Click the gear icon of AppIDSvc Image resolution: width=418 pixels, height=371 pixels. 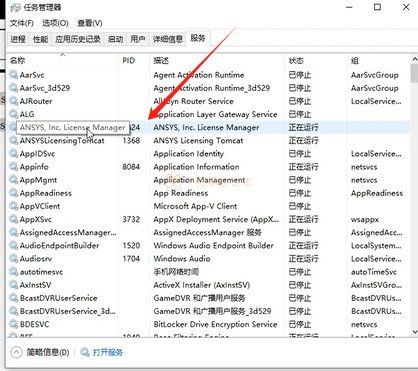click(x=14, y=154)
